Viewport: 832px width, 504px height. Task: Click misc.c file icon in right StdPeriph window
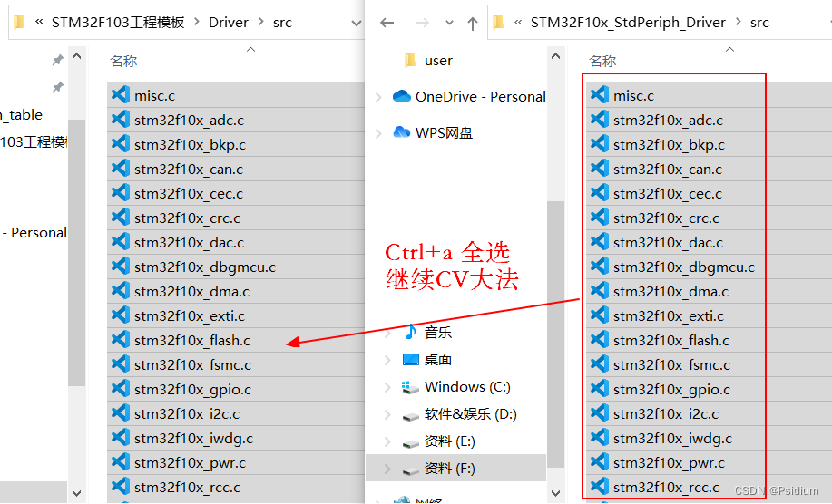point(600,95)
